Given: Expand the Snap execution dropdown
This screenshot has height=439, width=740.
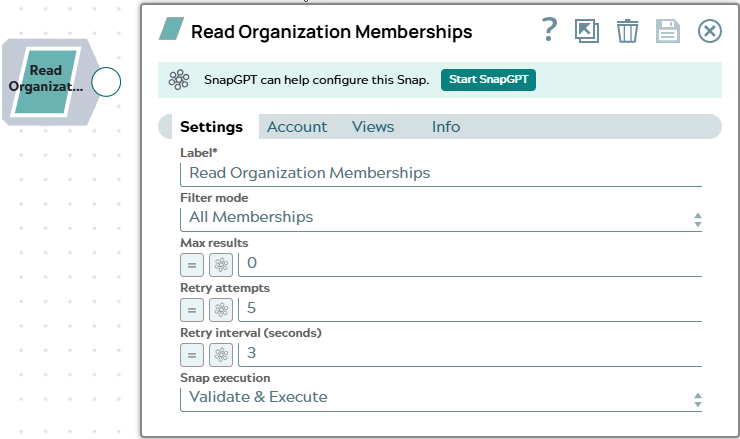Looking at the screenshot, I should point(441,398).
